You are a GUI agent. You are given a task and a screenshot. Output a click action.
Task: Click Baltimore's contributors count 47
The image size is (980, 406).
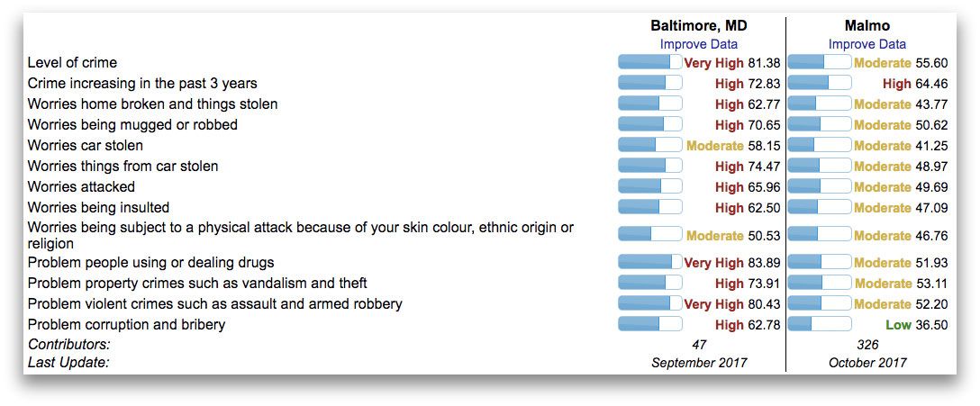(x=699, y=345)
